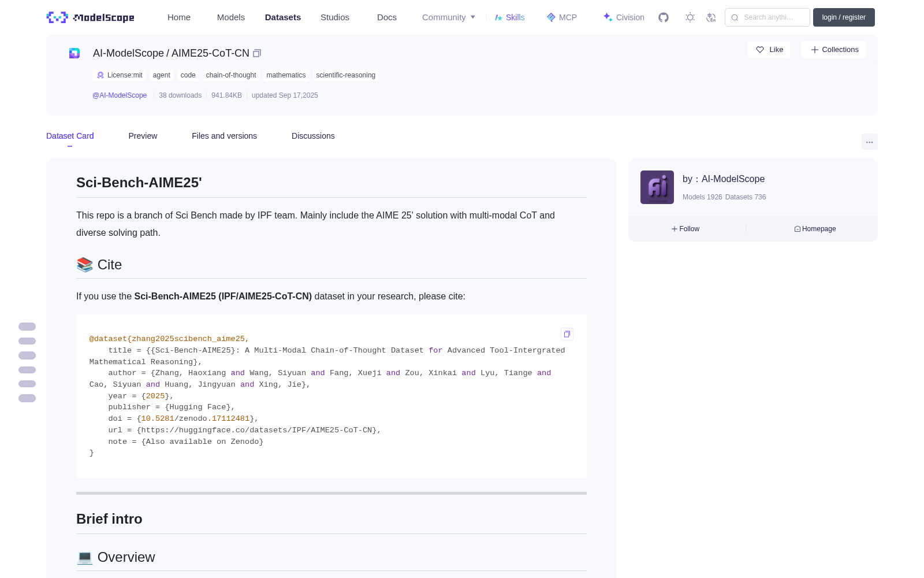924x578 pixels.
Task: Filter by the mathematics tag
Action: click(286, 75)
